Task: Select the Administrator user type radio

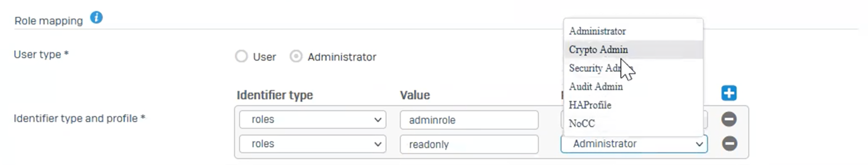Action: click(296, 57)
